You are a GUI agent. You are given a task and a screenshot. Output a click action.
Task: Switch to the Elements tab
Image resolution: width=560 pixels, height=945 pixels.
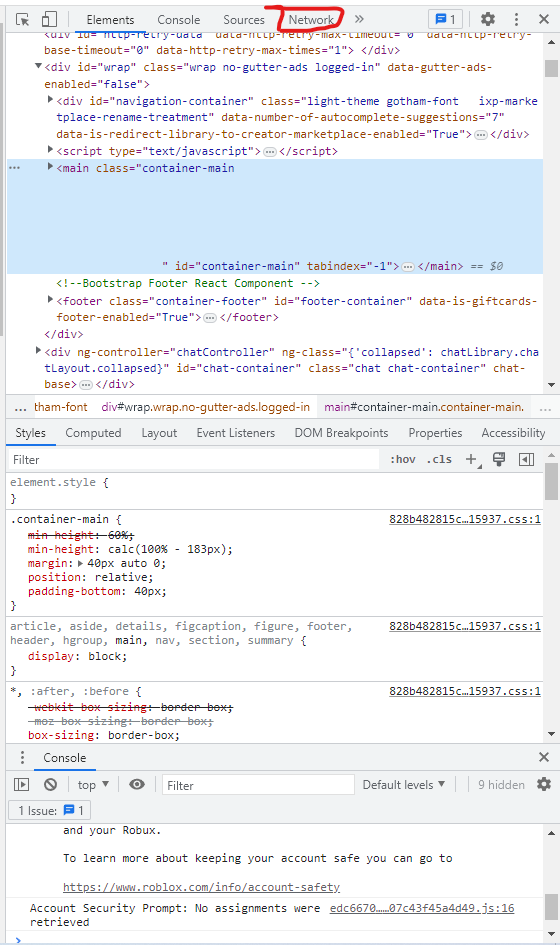110,20
